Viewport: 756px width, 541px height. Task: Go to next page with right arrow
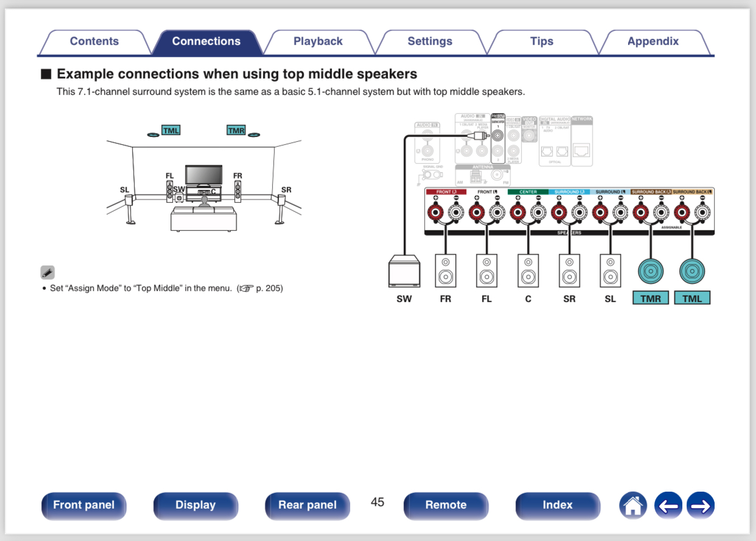point(700,505)
